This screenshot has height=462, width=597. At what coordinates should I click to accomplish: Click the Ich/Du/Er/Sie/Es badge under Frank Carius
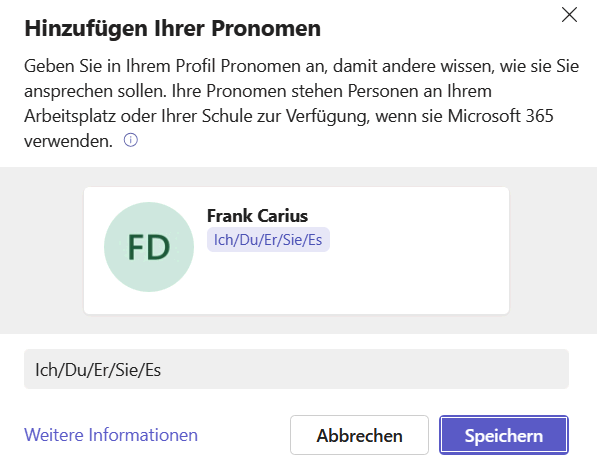pyautogui.click(x=268, y=240)
